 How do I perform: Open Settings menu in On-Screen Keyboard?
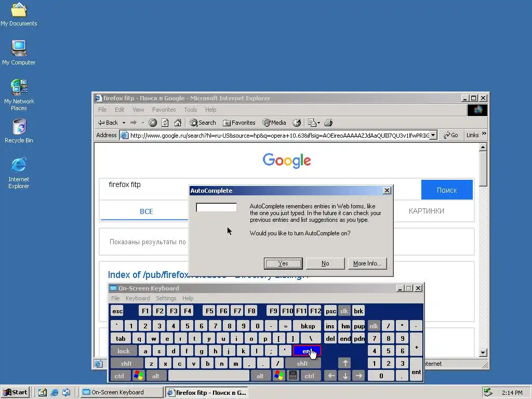166,298
